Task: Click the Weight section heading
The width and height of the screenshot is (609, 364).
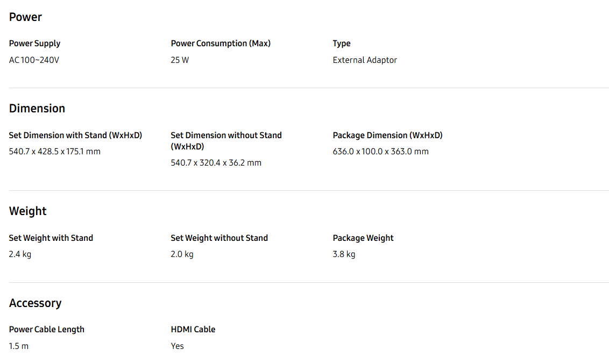Action: 27,211
